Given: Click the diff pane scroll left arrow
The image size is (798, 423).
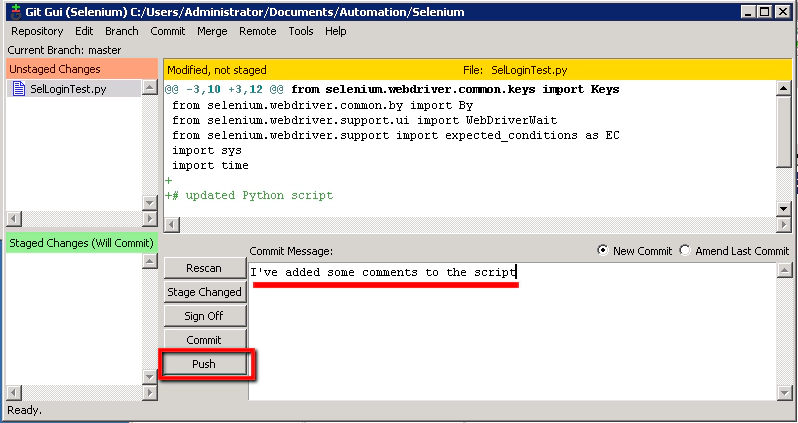Looking at the screenshot, I should point(172,224).
